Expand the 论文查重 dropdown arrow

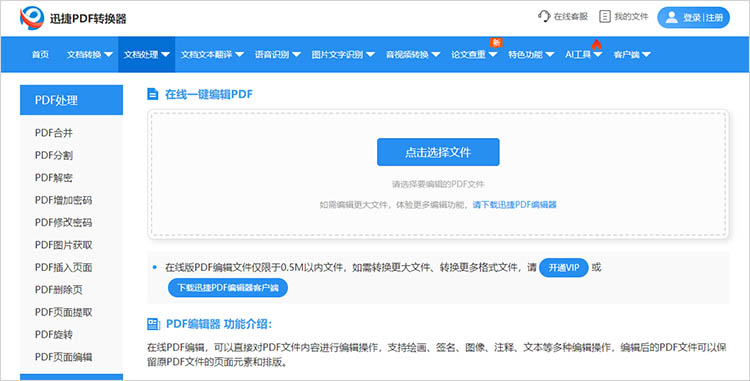click(493, 55)
